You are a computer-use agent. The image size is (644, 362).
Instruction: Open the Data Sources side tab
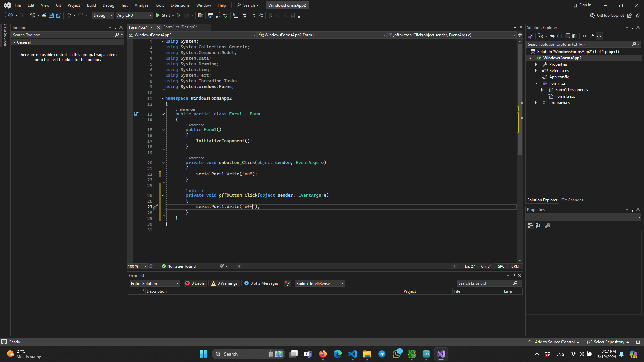[5, 35]
